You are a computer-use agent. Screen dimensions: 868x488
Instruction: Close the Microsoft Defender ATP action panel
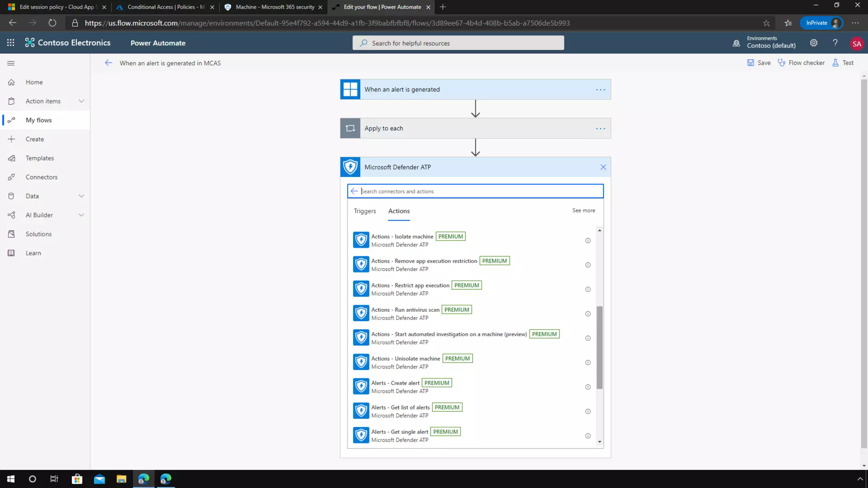(x=603, y=167)
